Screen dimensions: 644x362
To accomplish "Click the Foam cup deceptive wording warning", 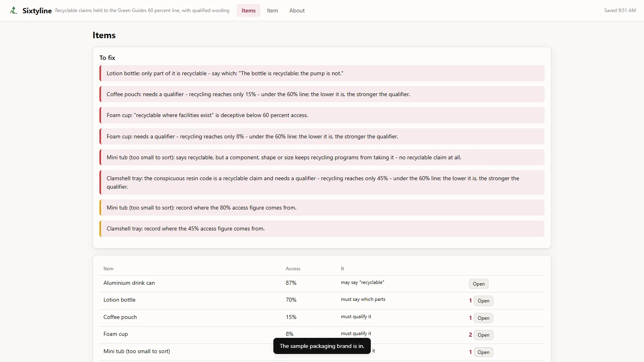I will pos(322,115).
